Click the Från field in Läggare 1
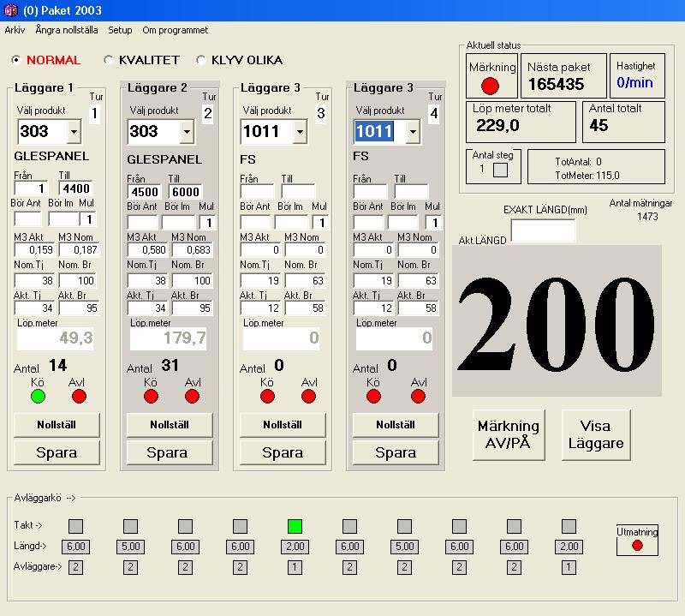 tap(31, 188)
